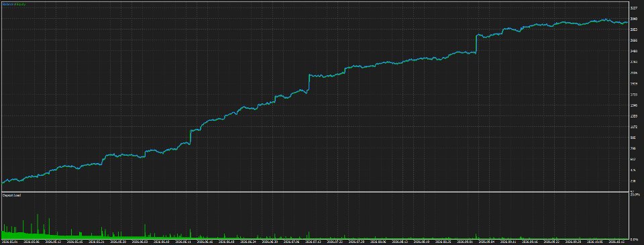Click the 2026.06.24 date label
The height and width of the screenshot is (245, 644).
[249, 242]
